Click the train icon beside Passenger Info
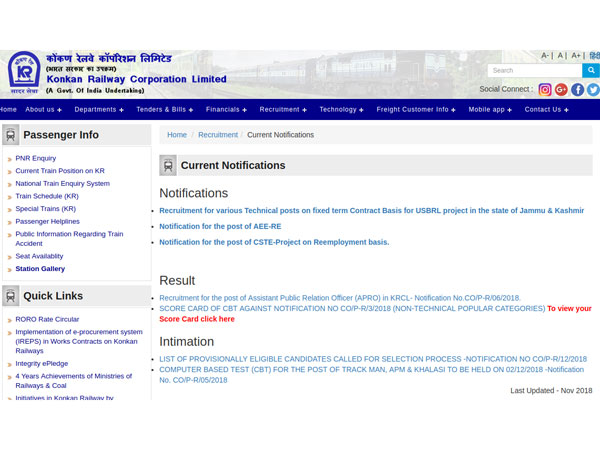600x450 pixels. (11, 135)
